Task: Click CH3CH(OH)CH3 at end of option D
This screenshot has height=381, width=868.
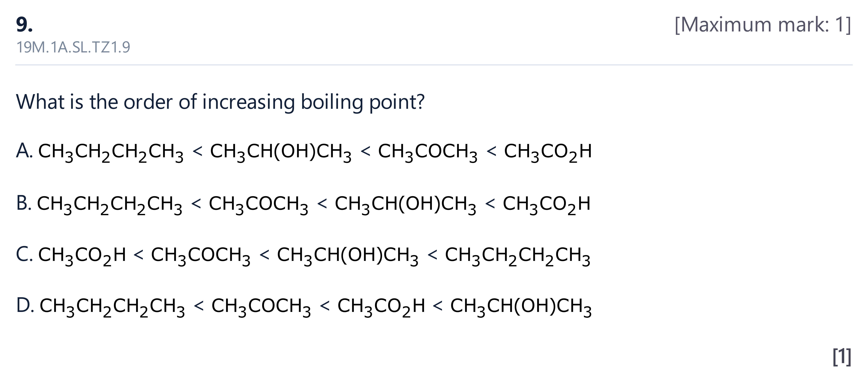Action: pos(521,307)
